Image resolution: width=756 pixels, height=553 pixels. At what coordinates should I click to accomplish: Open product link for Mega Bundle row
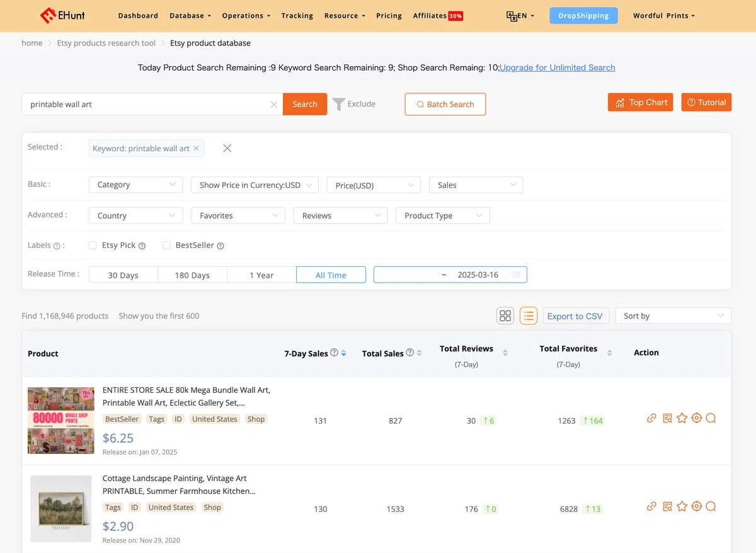tap(652, 418)
